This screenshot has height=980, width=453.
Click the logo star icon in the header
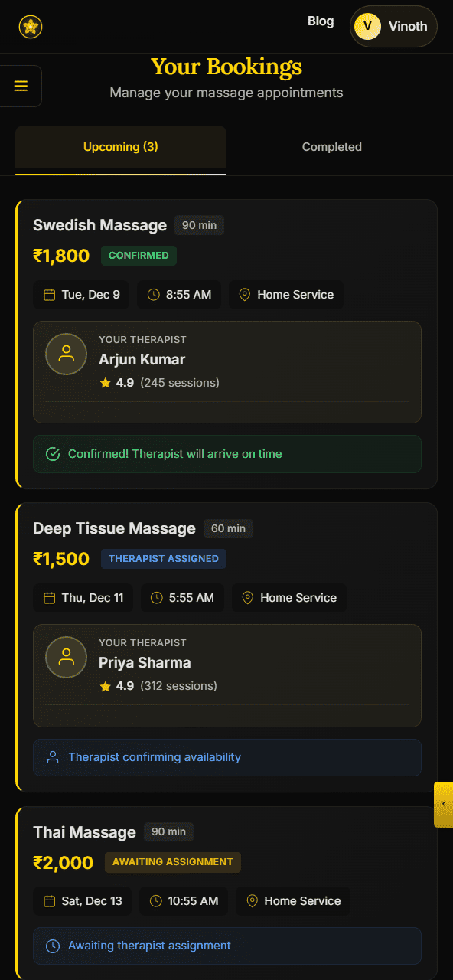31,25
